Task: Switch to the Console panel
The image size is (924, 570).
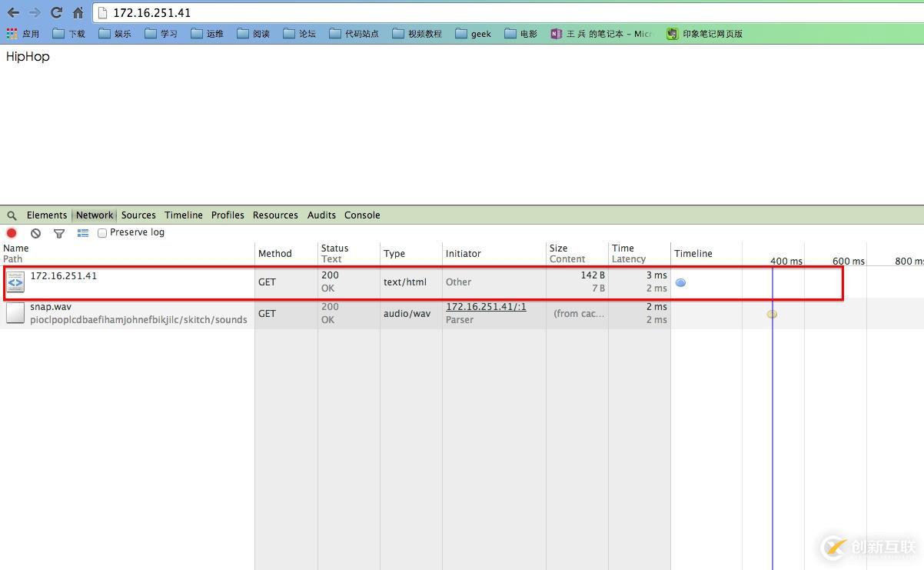Action: (x=362, y=215)
